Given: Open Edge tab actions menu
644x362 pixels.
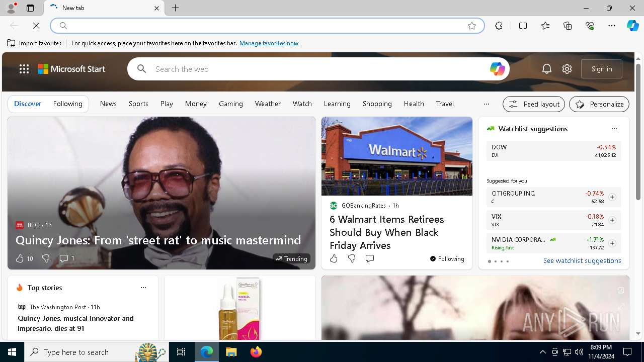Looking at the screenshot, I should point(30,8).
